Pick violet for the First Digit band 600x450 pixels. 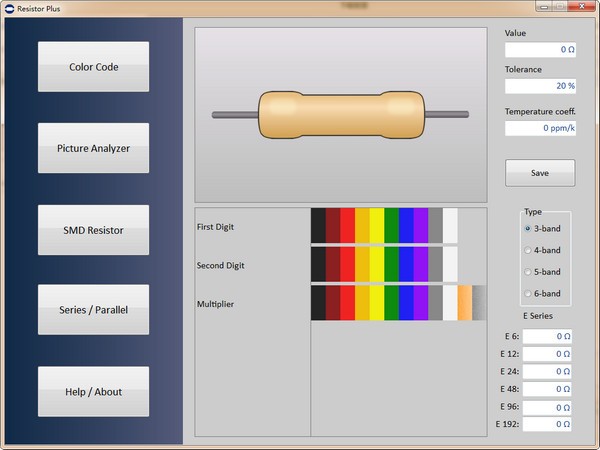(421, 225)
